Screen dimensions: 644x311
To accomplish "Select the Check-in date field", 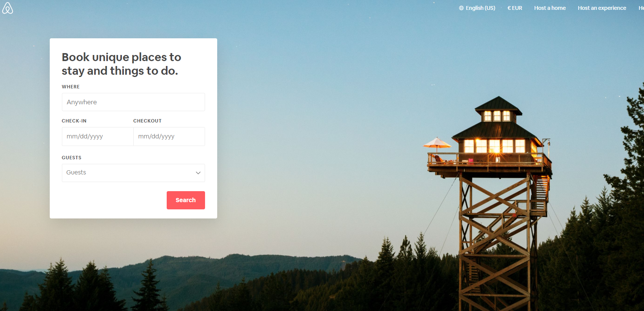I will 98,137.
